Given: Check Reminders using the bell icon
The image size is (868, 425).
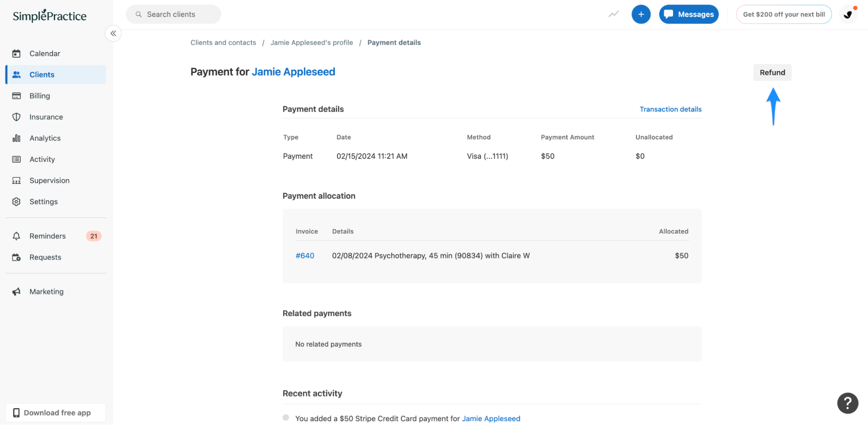Looking at the screenshot, I should (x=16, y=236).
